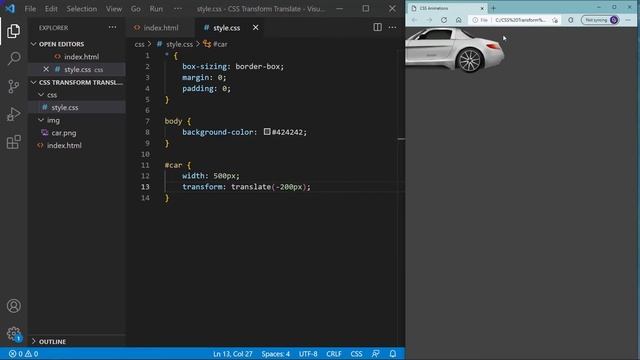Image resolution: width=640 pixels, height=360 pixels.
Task: Open the File menu
Action: [30, 9]
